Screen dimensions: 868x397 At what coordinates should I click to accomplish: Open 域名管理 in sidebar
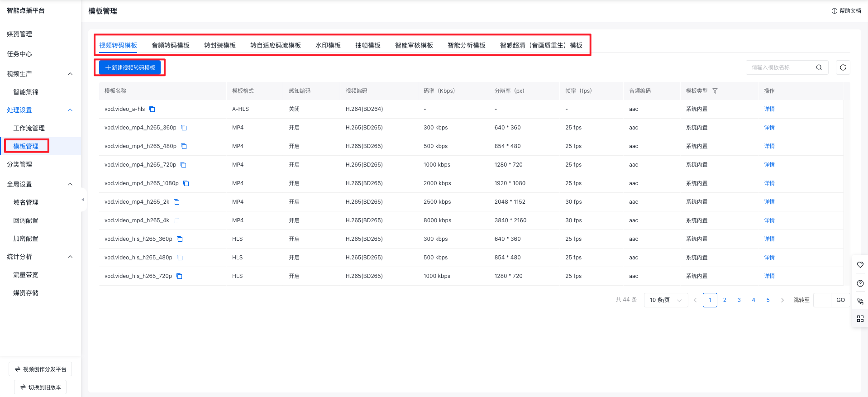tap(26, 202)
